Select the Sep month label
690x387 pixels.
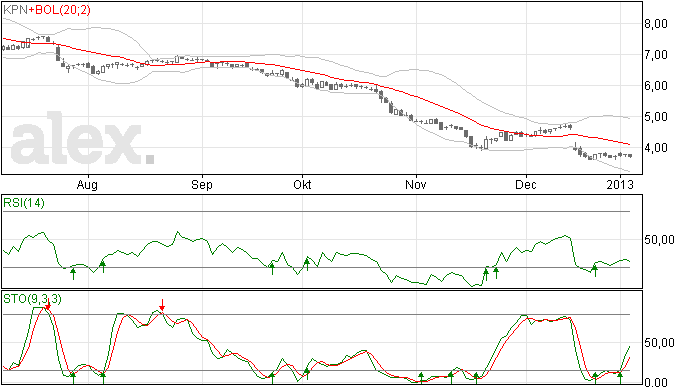point(202,184)
